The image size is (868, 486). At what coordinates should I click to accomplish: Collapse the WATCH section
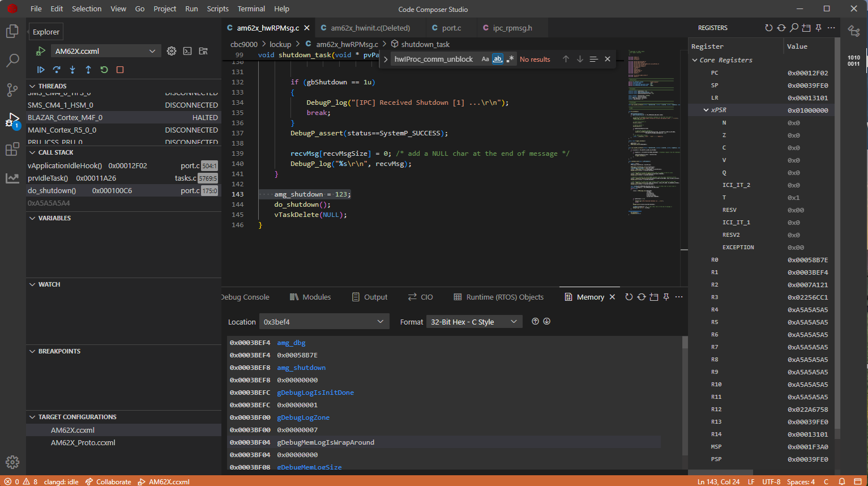32,284
